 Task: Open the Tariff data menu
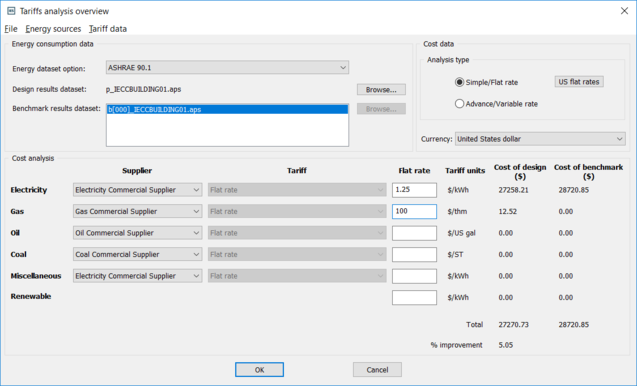108,29
